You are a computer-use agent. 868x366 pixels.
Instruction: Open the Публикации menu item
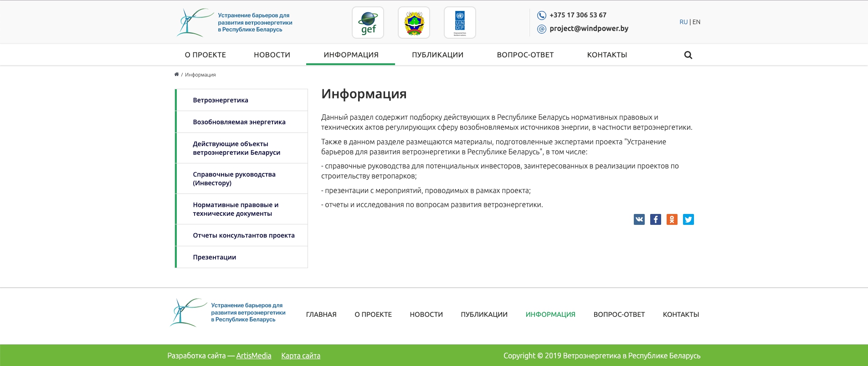(437, 55)
